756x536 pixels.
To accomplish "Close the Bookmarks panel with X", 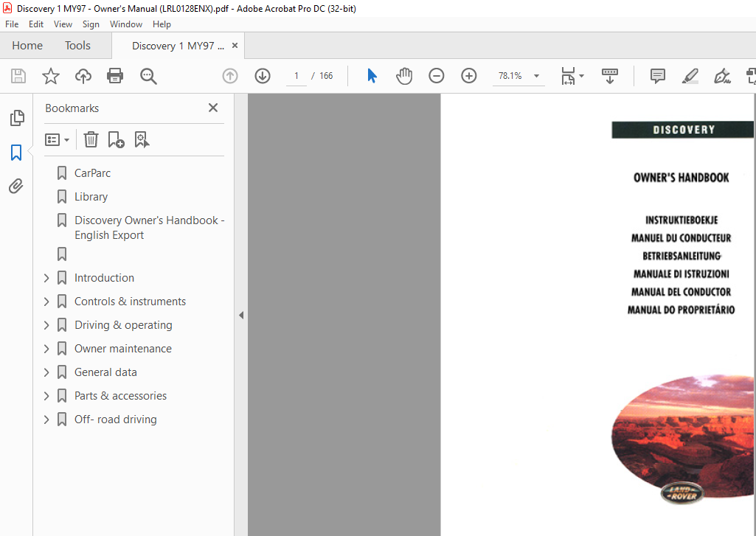I will tap(213, 108).
